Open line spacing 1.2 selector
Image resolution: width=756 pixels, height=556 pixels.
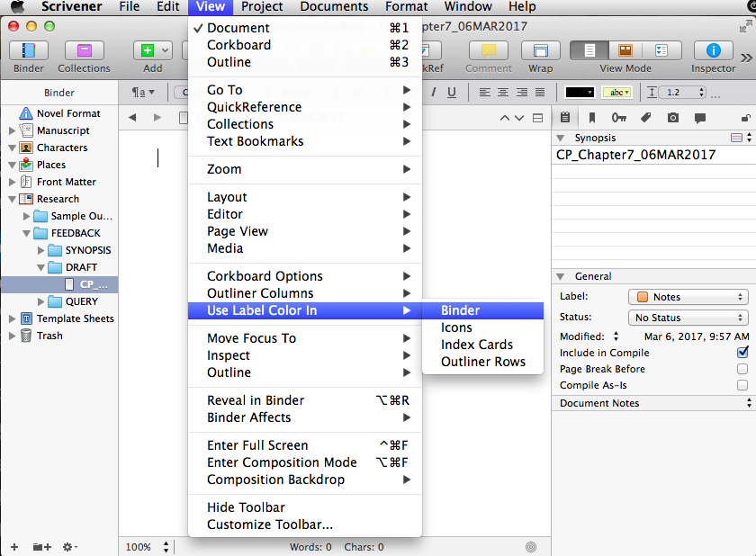tap(683, 92)
